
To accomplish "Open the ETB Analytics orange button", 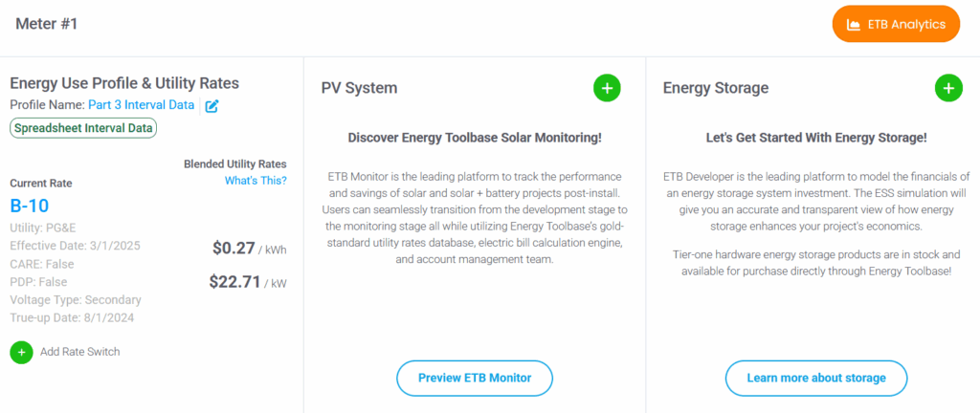I will pyautogui.click(x=896, y=24).
